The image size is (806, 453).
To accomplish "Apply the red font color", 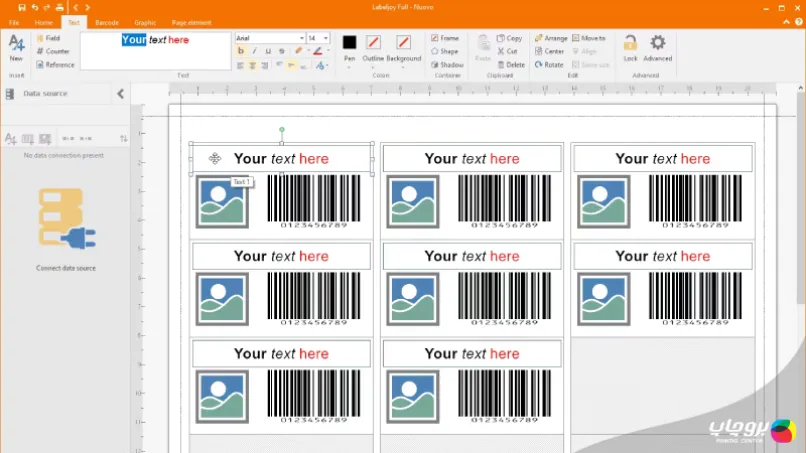I will click(318, 51).
